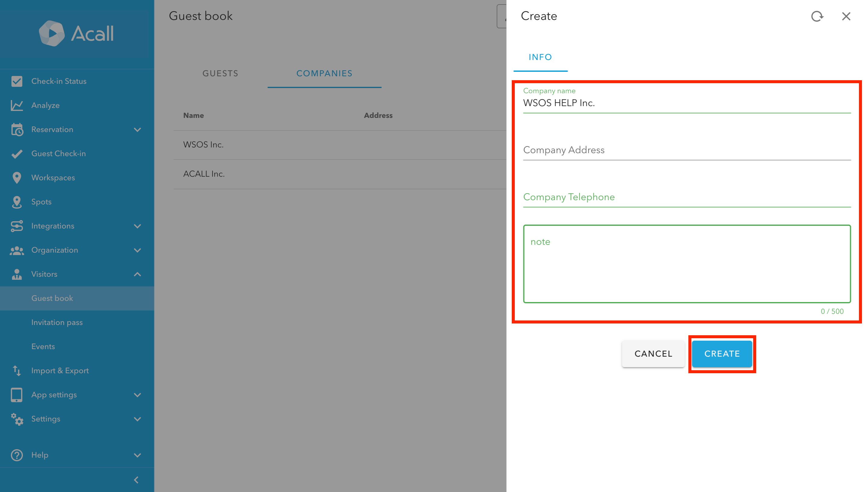Open Spots from sidebar
Image resolution: width=868 pixels, height=492 pixels.
pyautogui.click(x=77, y=202)
